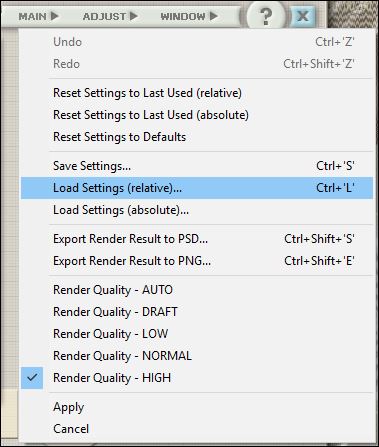The image size is (379, 447).
Task: Select Render Quality - HIGH option
Action: click(197, 378)
